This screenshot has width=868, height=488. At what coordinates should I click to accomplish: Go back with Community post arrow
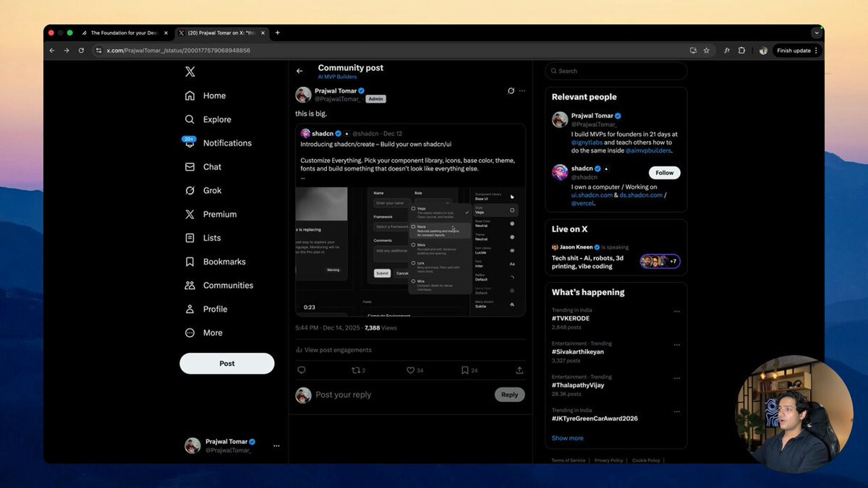(x=299, y=71)
